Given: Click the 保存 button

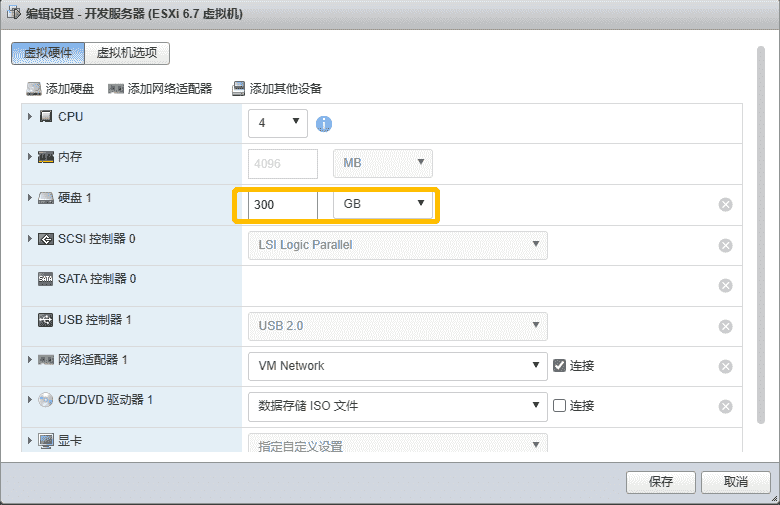Looking at the screenshot, I should pyautogui.click(x=660, y=482).
